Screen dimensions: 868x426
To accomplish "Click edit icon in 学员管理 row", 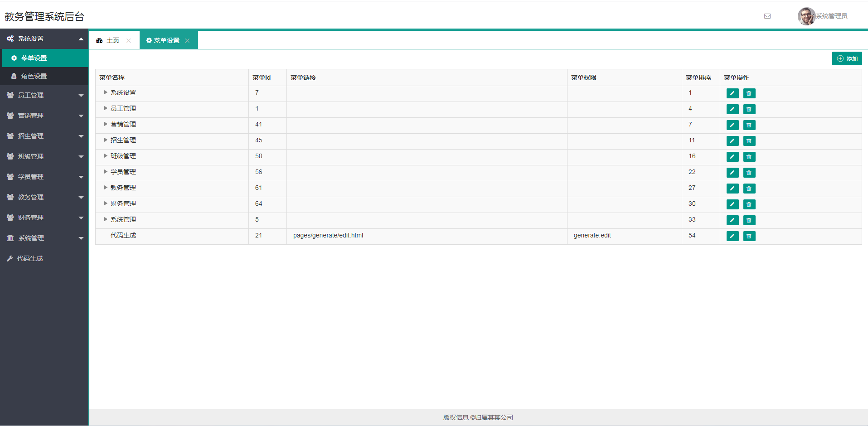I will pos(732,173).
